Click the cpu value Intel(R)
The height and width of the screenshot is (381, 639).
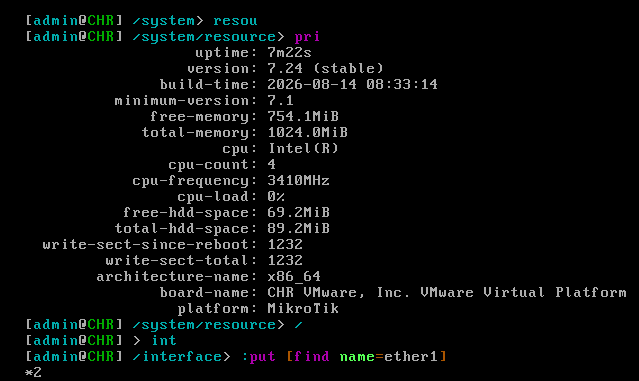tap(303, 148)
